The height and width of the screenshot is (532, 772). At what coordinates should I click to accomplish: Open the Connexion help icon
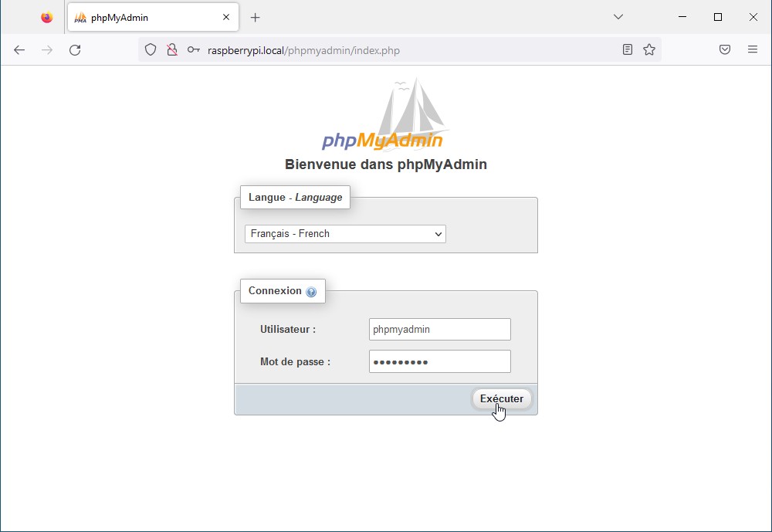pyautogui.click(x=311, y=292)
